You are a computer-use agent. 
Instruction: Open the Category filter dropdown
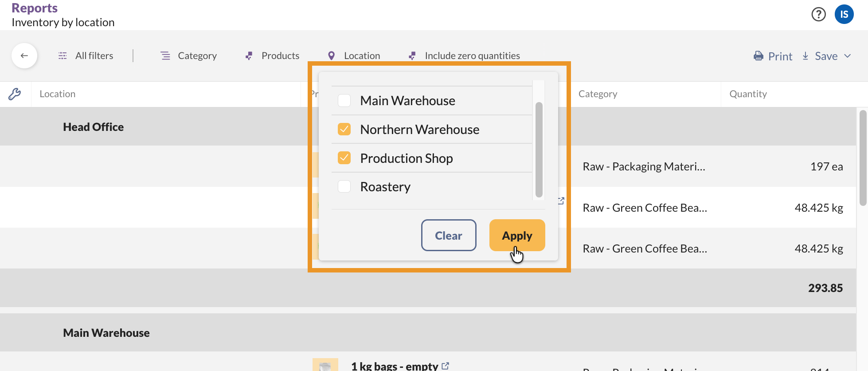point(189,56)
